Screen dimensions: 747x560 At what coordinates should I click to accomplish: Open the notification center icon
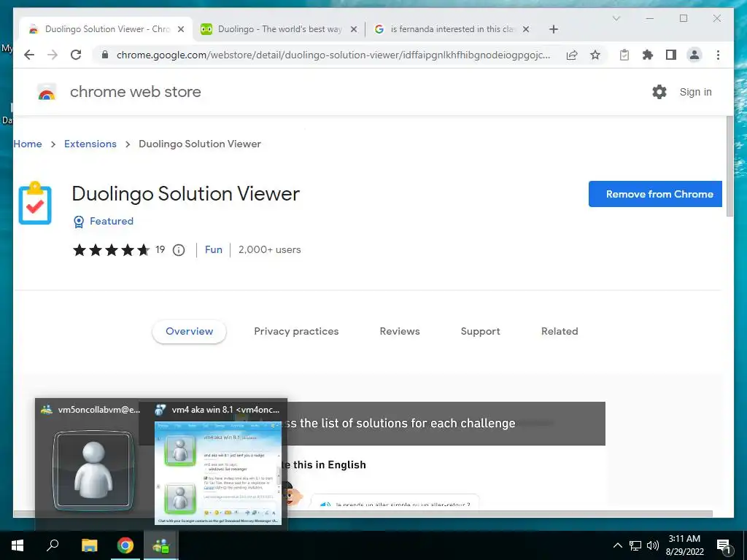click(724, 545)
